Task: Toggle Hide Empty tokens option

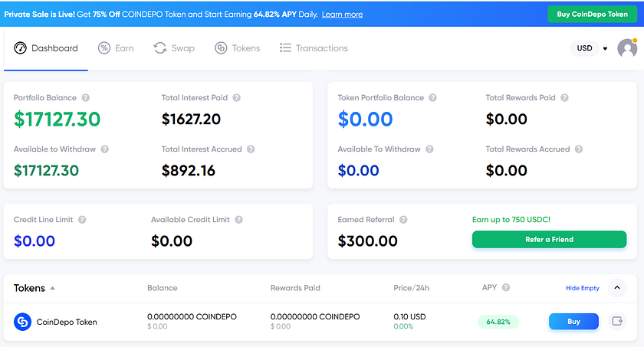Action: pyautogui.click(x=583, y=288)
